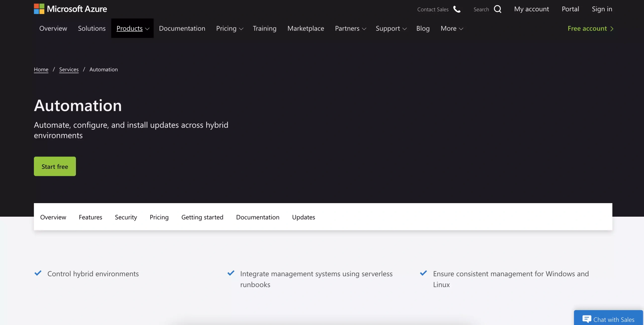Go to the Marketplace menu item
The image size is (644, 325).
pyautogui.click(x=306, y=28)
